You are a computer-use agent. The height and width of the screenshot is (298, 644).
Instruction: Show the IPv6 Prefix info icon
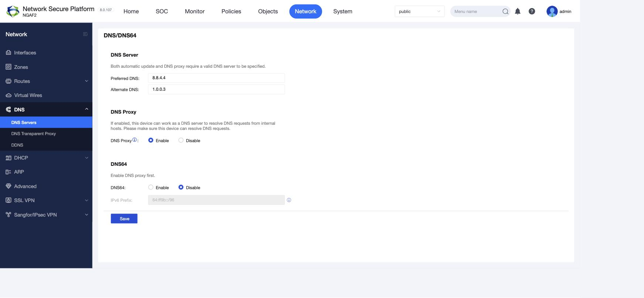tap(289, 200)
